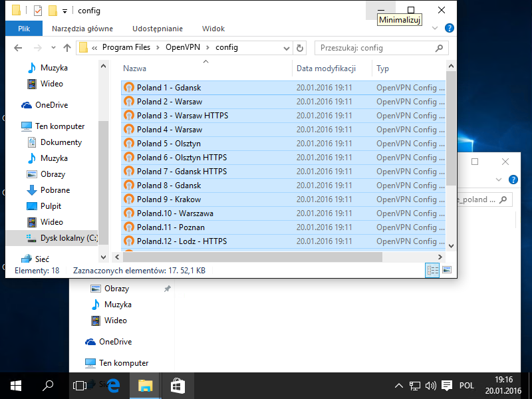
Task: Navigate to OpenVPN in breadcrumb
Action: click(x=183, y=47)
